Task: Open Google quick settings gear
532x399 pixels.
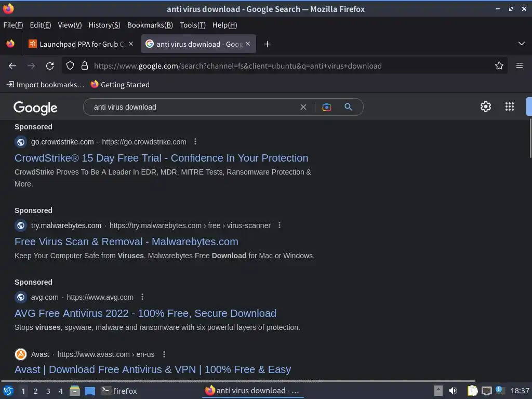Action: (x=486, y=107)
